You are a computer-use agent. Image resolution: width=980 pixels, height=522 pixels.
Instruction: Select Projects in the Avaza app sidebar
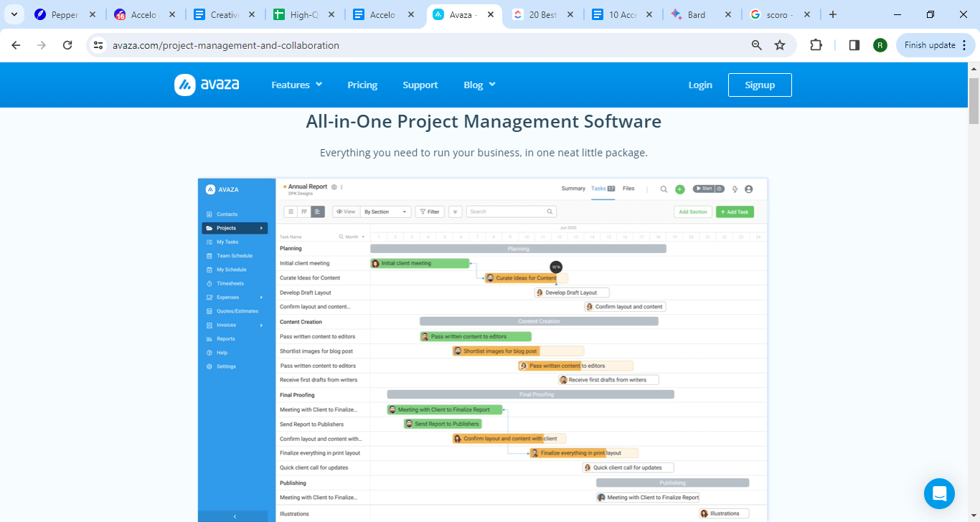click(x=235, y=228)
